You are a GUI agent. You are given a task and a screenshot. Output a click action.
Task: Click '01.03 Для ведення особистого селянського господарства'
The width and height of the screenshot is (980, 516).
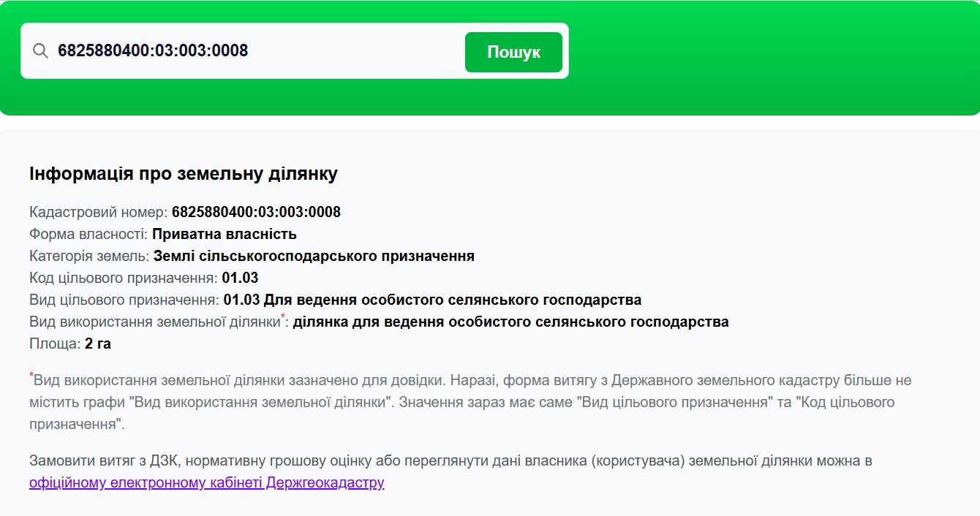(x=432, y=300)
